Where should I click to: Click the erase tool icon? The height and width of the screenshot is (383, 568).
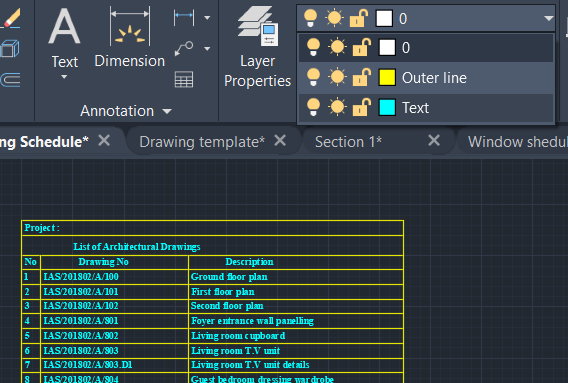12,18
